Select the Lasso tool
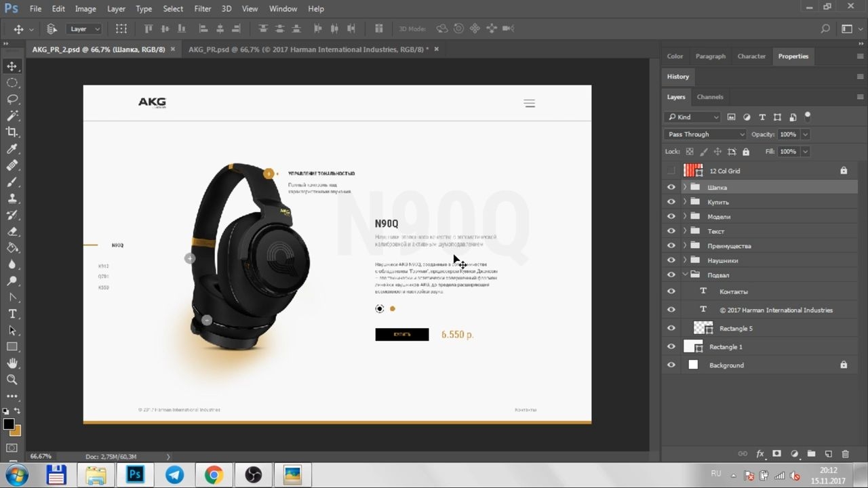This screenshot has height=488, width=868. coord(12,99)
